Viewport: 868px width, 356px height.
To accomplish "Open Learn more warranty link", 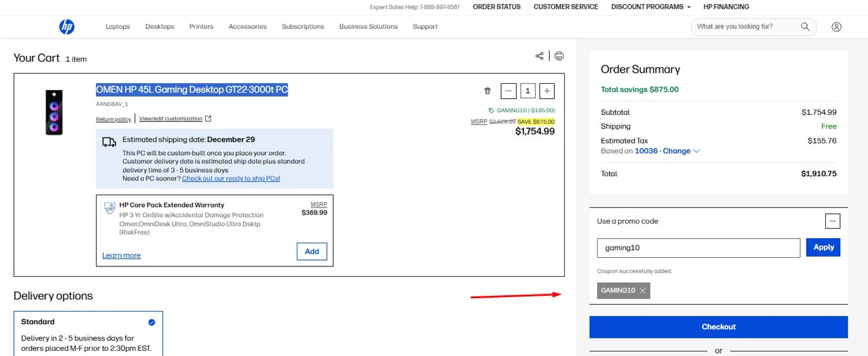I will [x=122, y=255].
